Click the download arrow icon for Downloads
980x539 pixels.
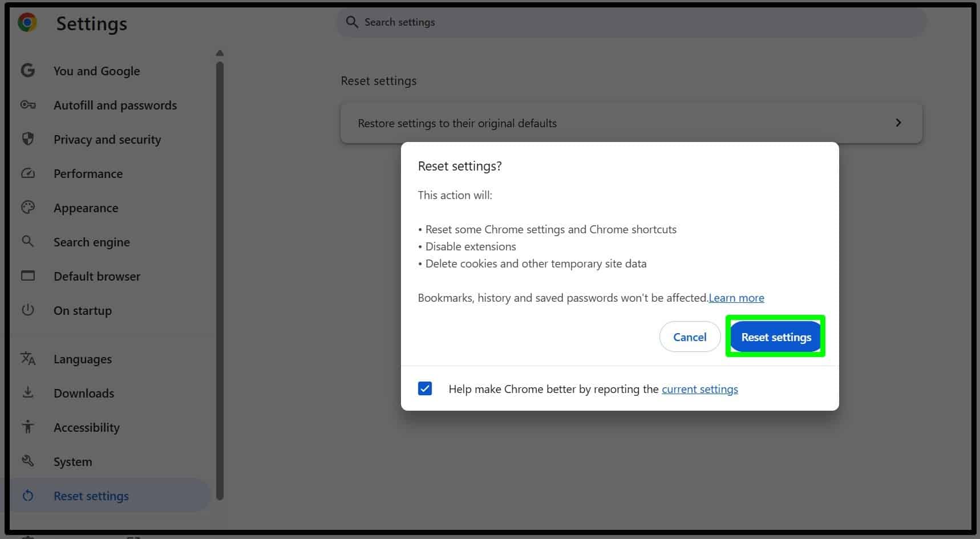pos(28,392)
